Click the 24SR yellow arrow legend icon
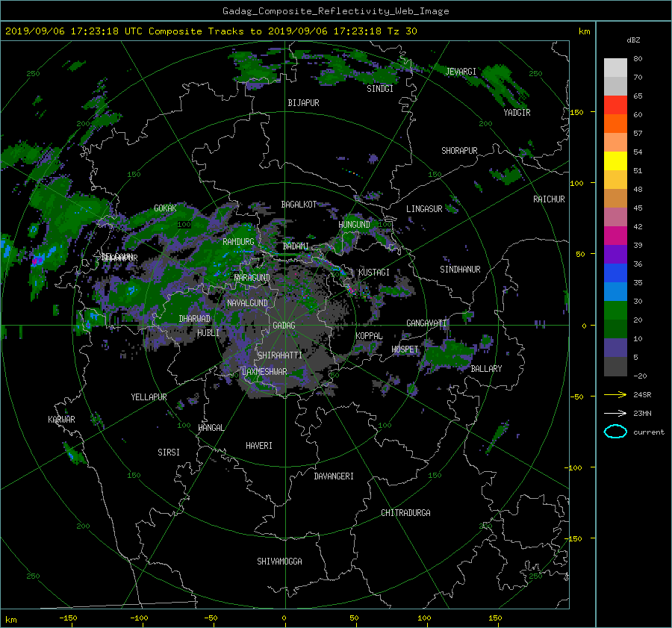 [615, 394]
